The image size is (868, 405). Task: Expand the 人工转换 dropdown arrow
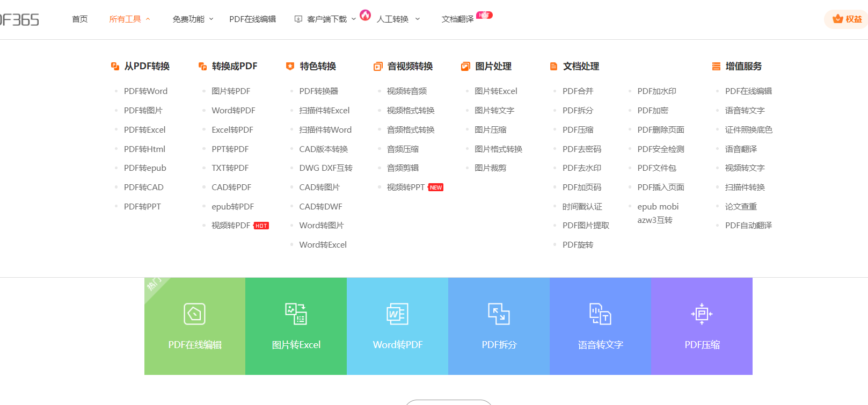tap(418, 19)
